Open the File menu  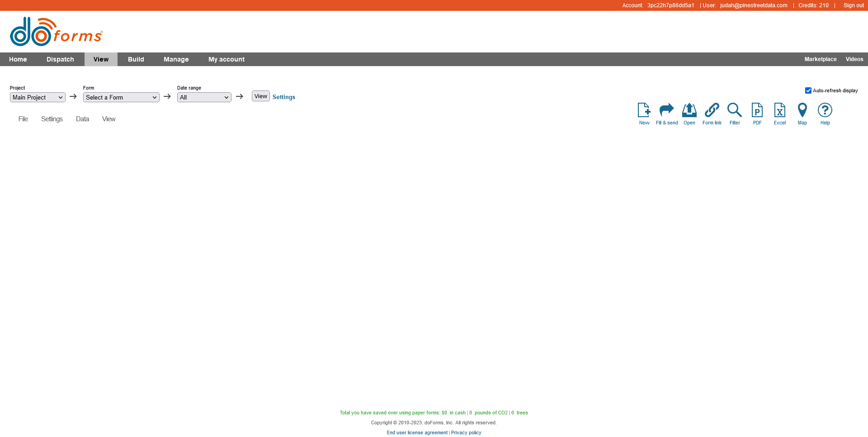(x=23, y=119)
